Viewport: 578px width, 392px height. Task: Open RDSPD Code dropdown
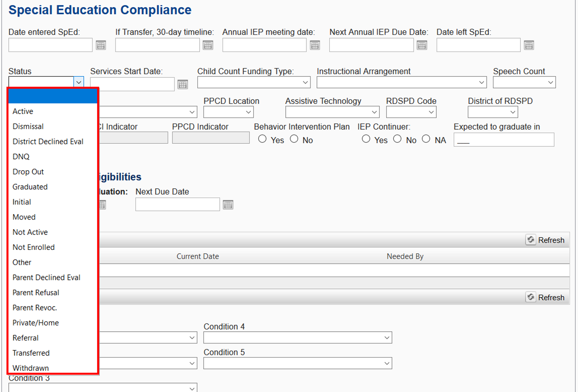point(411,112)
